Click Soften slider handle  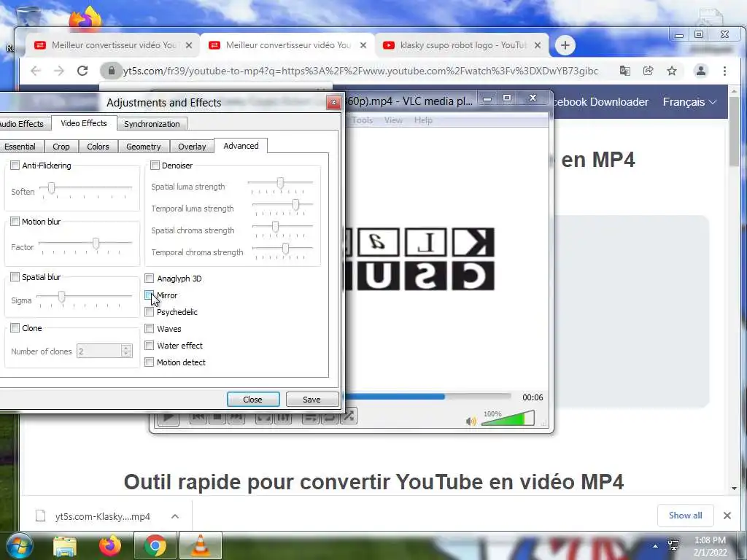pos(51,187)
